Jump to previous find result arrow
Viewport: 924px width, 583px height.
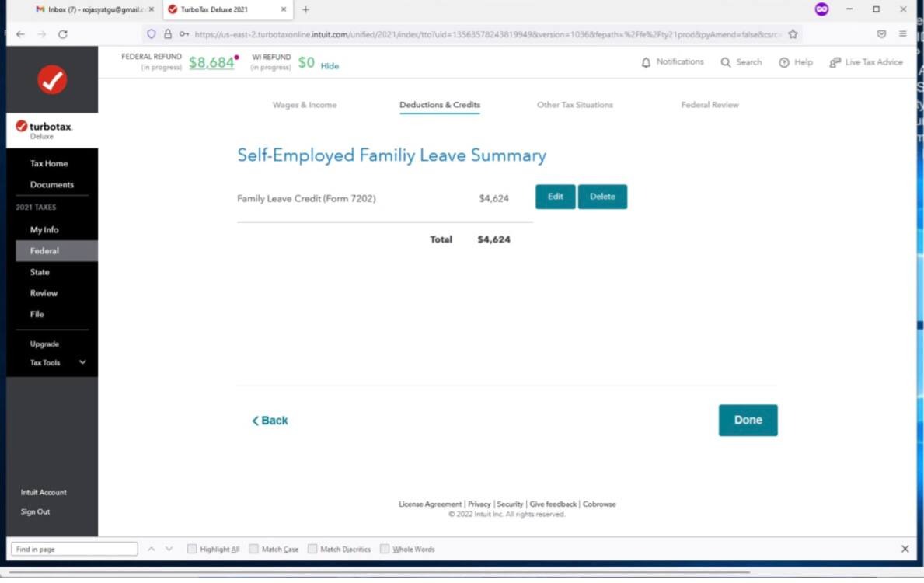pyautogui.click(x=152, y=549)
